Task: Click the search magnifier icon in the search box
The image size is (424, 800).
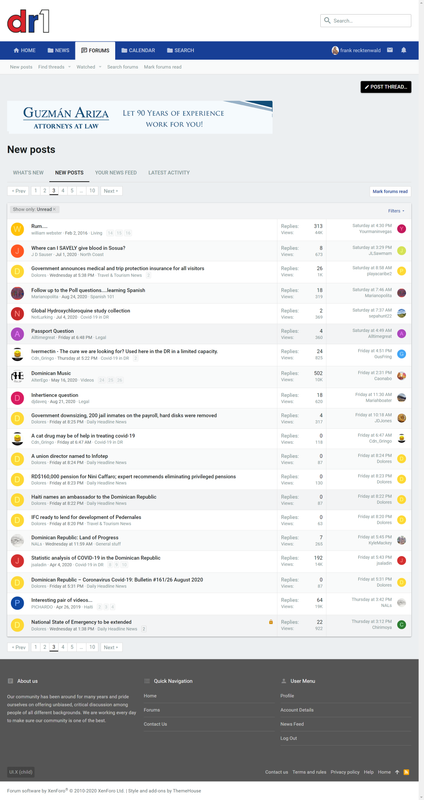Action: click(x=327, y=21)
